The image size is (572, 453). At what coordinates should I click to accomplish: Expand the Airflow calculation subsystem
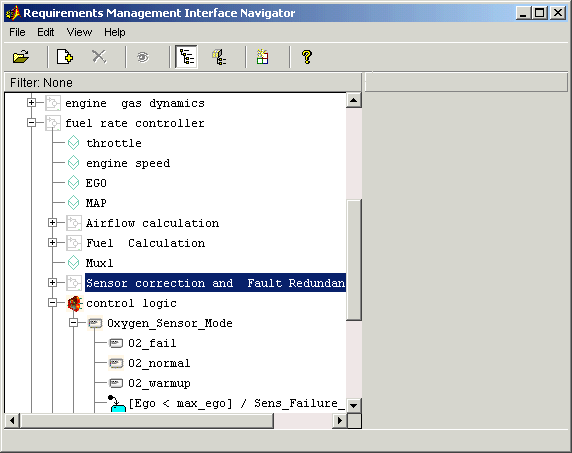[x=53, y=223]
